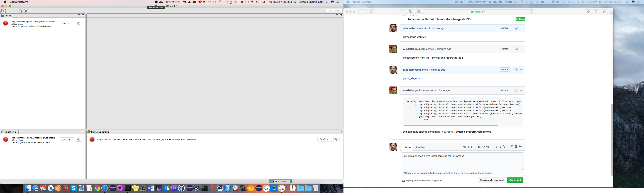Show Details for the SyntaxErrorsView load error

coord(67,140)
